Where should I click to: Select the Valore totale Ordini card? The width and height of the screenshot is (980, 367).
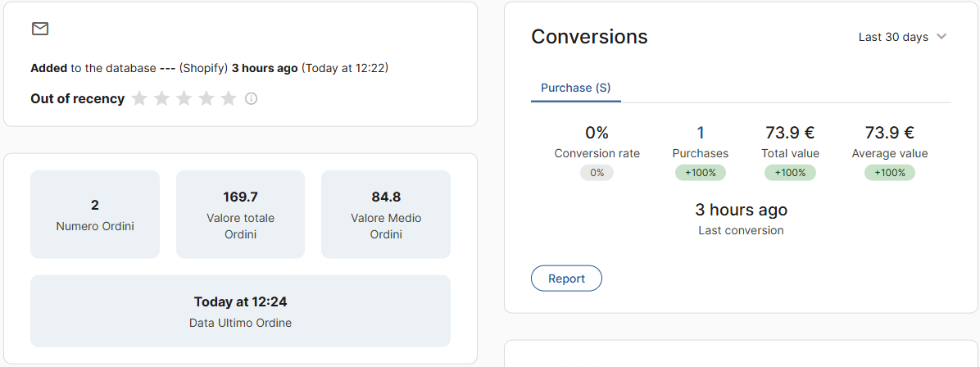pos(241,215)
